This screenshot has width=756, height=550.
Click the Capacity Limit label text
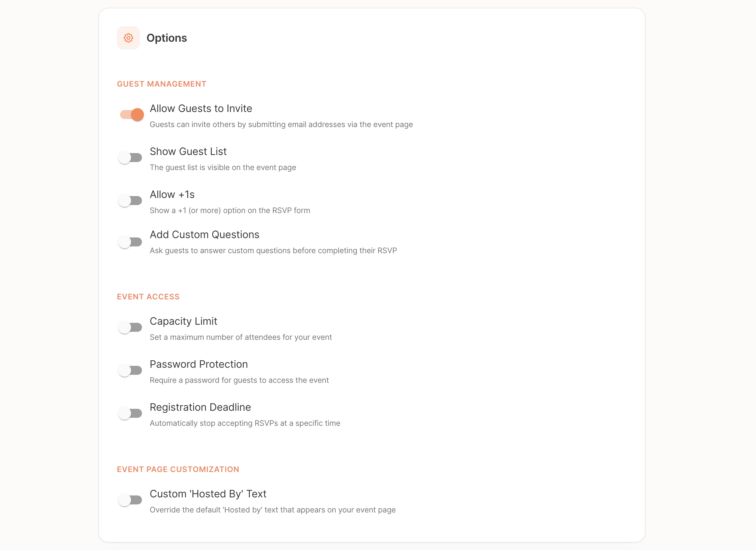(x=183, y=321)
